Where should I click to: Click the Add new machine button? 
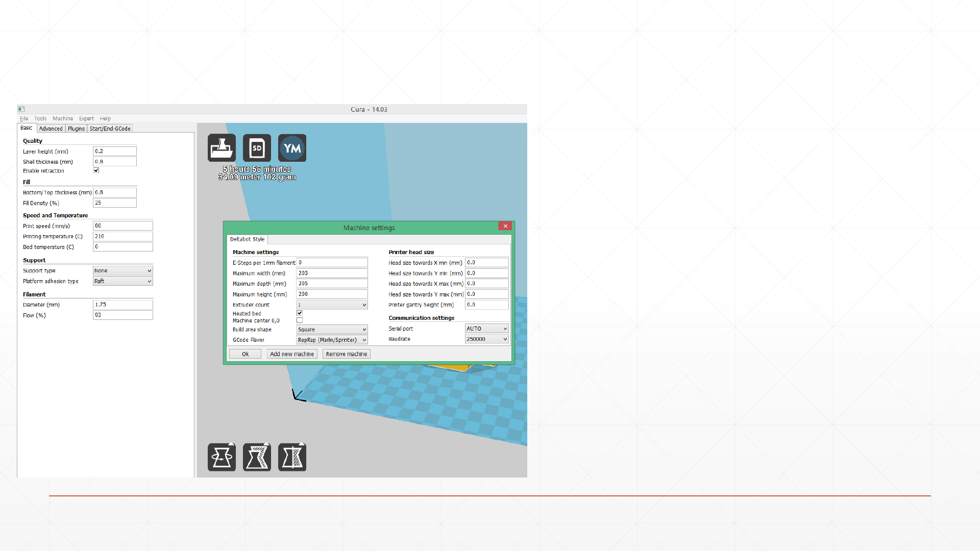[291, 354]
